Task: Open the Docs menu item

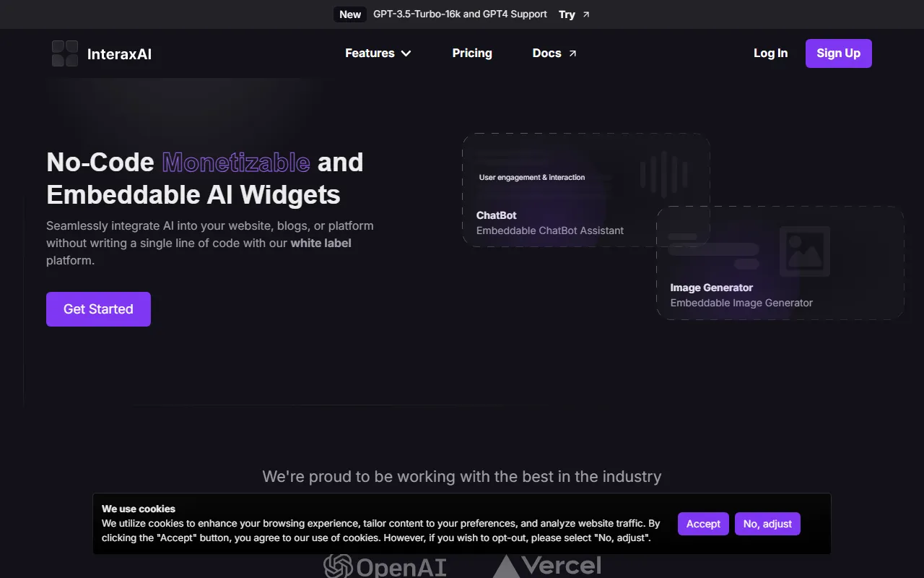Action: 546,53
